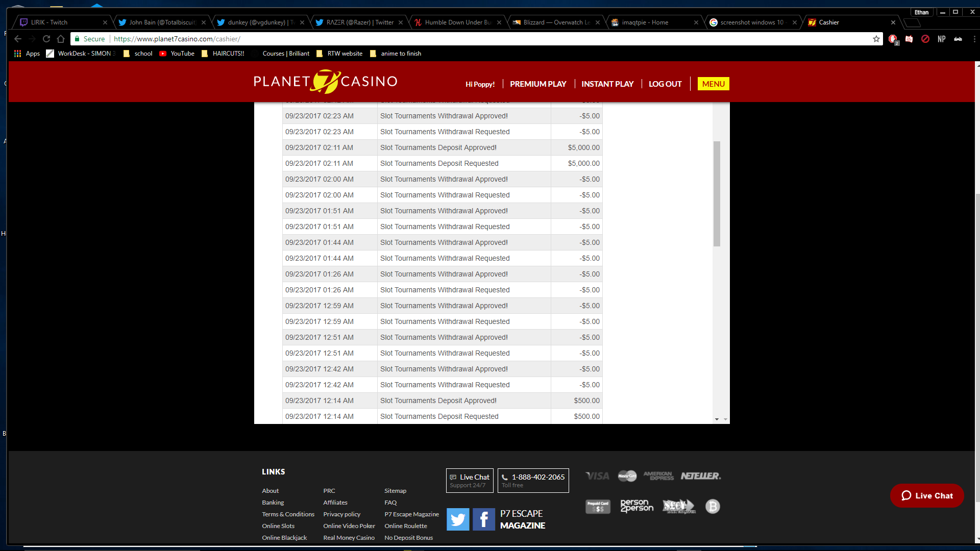Click the red blocked-circle extension icon
Viewport: 980px width, 551px height.
(925, 39)
